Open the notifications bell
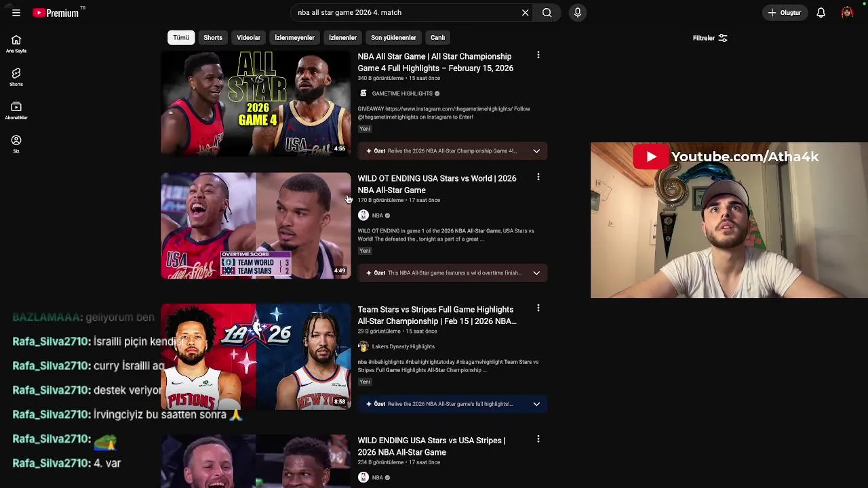Screen dimensions: 868x488 tap(821, 12)
